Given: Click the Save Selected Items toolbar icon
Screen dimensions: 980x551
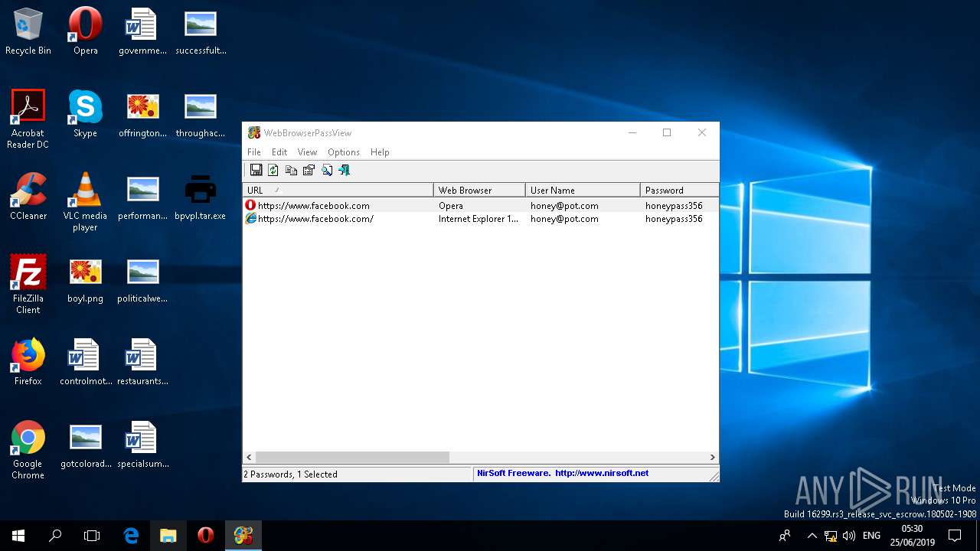Looking at the screenshot, I should pyautogui.click(x=256, y=170).
